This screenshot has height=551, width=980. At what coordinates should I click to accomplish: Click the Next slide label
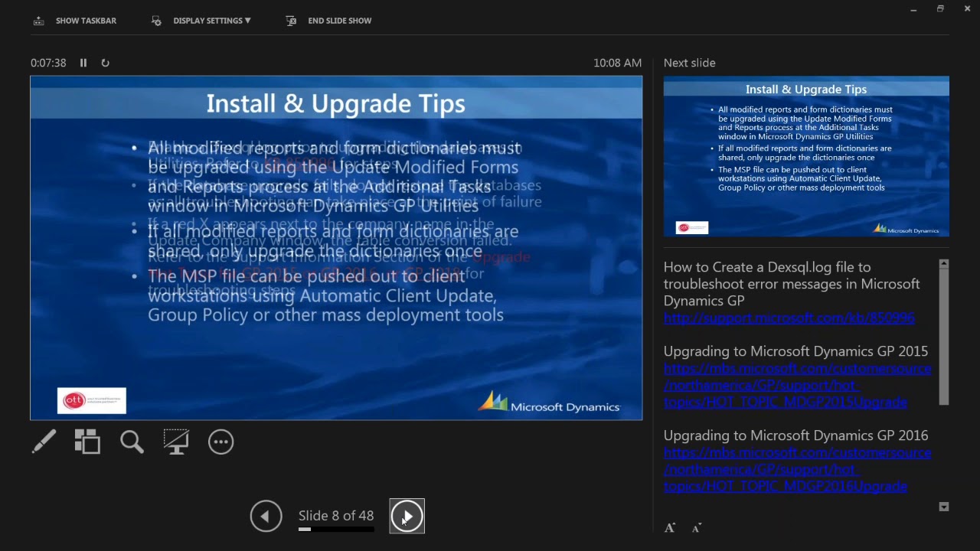[689, 63]
